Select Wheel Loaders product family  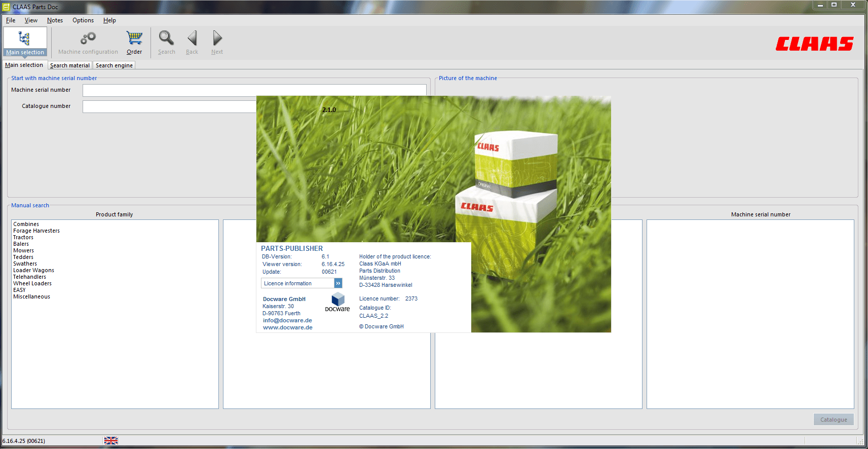coord(32,283)
